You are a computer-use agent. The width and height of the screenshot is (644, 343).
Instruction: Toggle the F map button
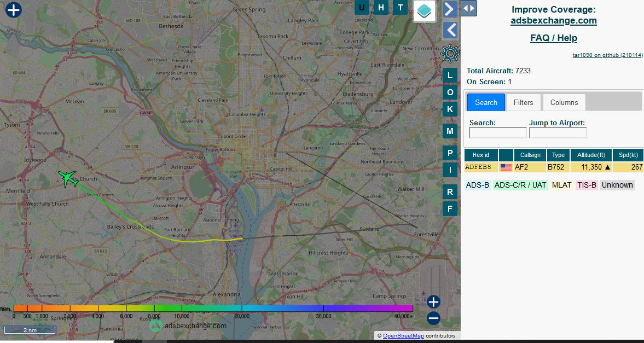tap(450, 208)
